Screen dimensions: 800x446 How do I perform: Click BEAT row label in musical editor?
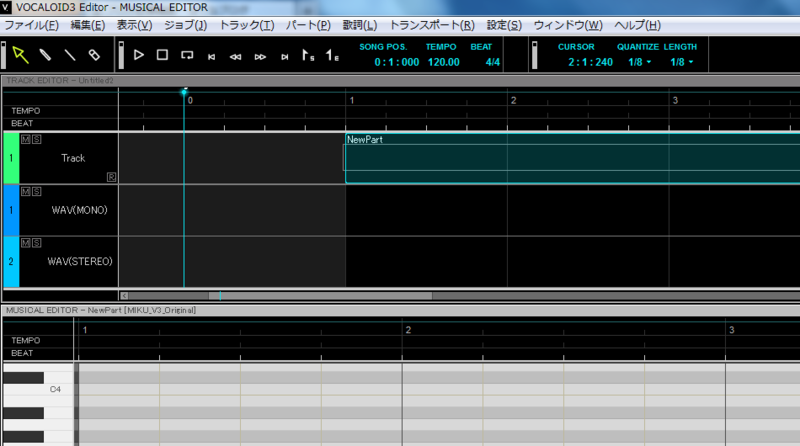coord(22,353)
